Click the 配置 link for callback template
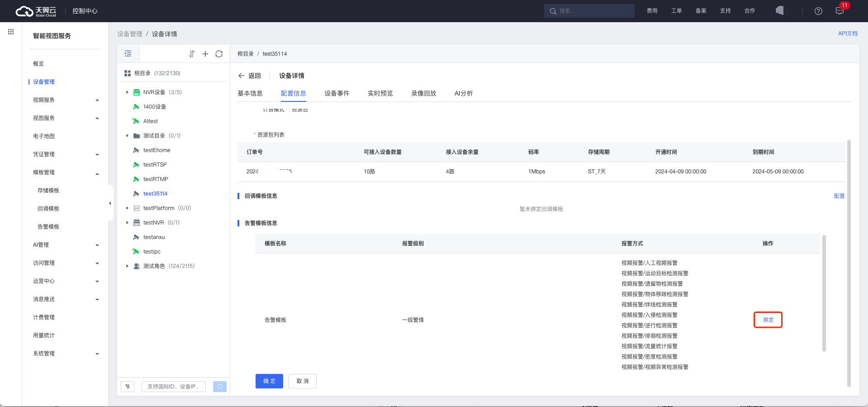The image size is (868, 407). [839, 196]
